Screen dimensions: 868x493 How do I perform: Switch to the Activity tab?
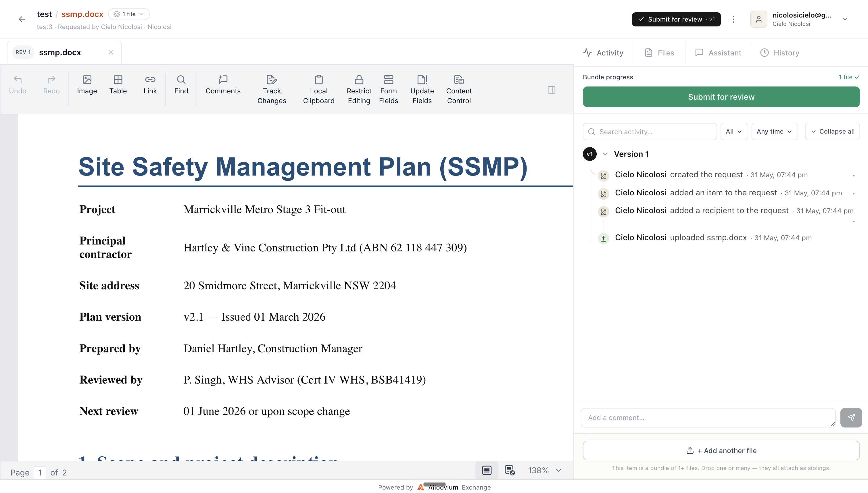pyautogui.click(x=603, y=53)
